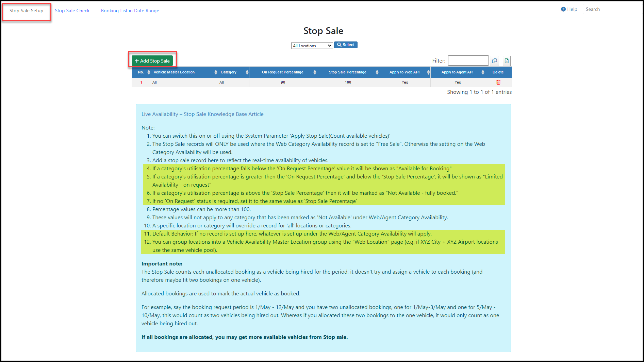Click the On Request Percentage value 90

pos(283,82)
